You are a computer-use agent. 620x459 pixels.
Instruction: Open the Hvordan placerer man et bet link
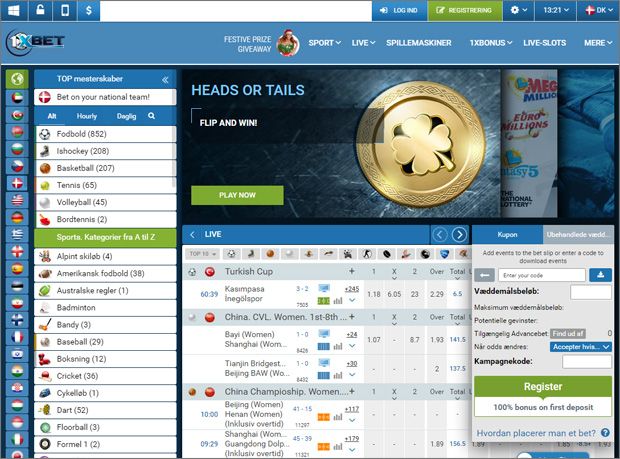tap(536, 433)
